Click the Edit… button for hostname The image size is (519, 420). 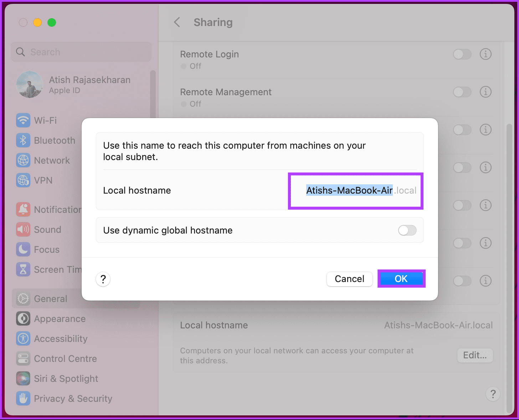coord(475,355)
